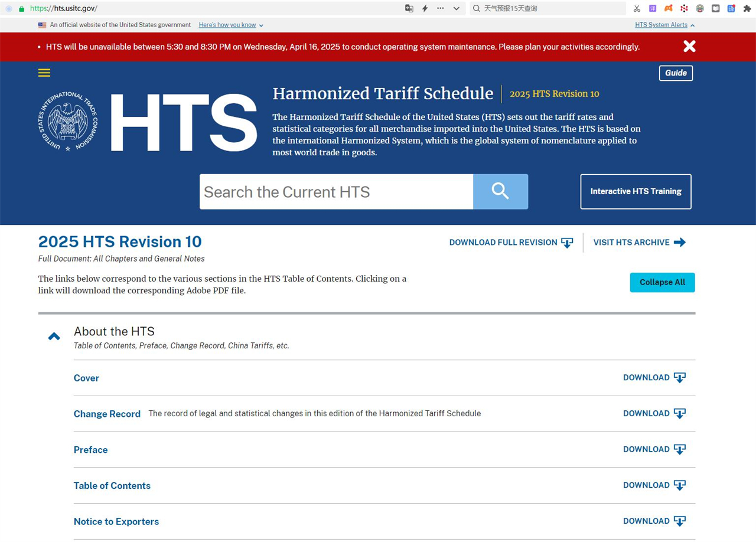This screenshot has height=542, width=756.
Task: Click the red dots network extension icon
Action: coord(684,8)
